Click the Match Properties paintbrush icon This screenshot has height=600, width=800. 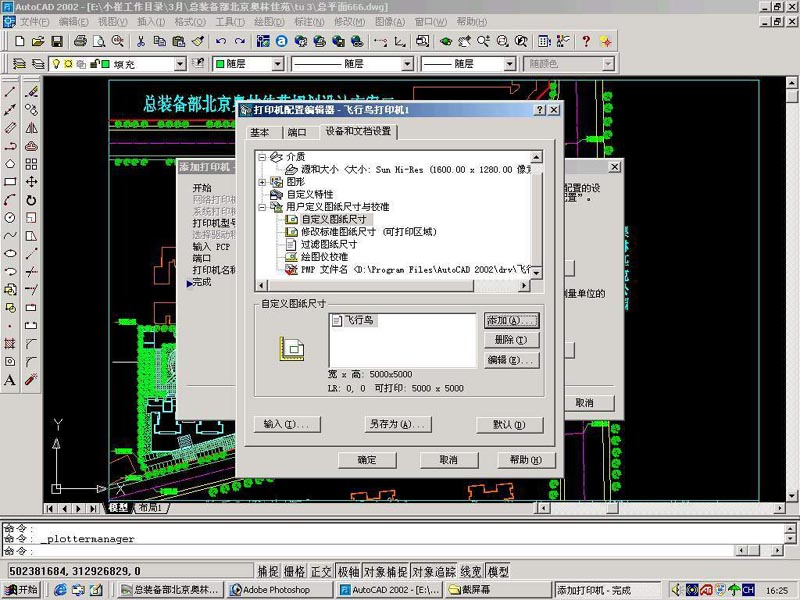point(198,41)
